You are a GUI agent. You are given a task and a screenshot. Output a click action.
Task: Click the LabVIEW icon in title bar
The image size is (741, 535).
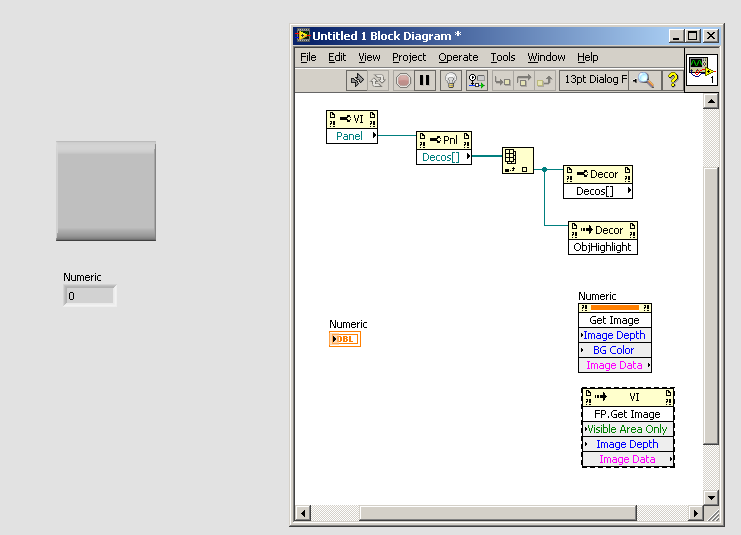tap(303, 35)
